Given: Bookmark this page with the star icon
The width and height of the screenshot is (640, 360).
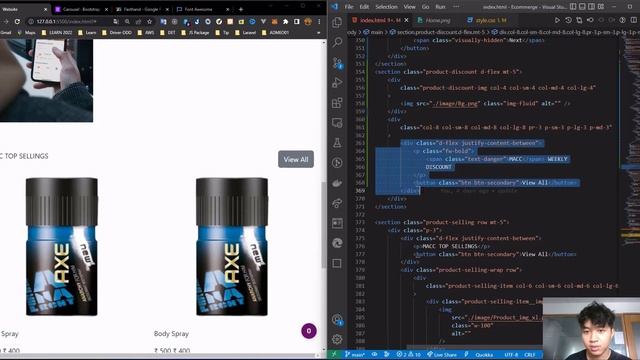Looking at the screenshot, I should point(149,21).
